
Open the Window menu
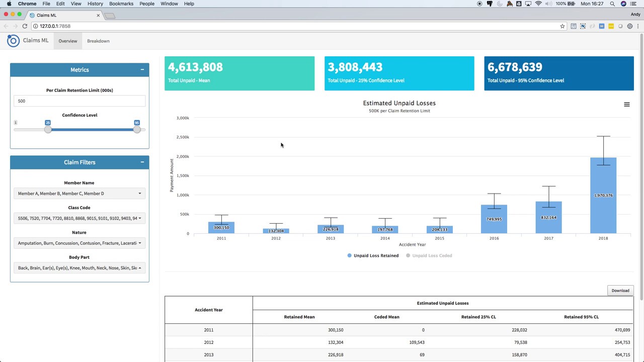pos(169,4)
